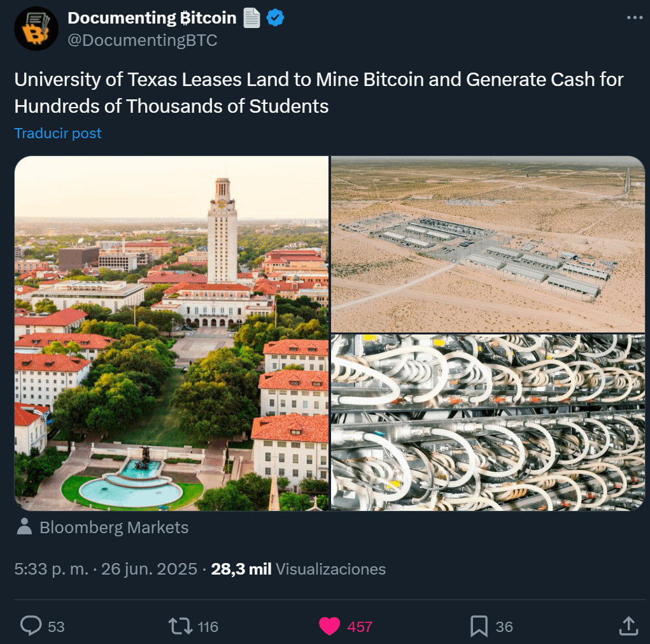
Task: Click the reply speech bubble icon
Action: (x=31, y=626)
